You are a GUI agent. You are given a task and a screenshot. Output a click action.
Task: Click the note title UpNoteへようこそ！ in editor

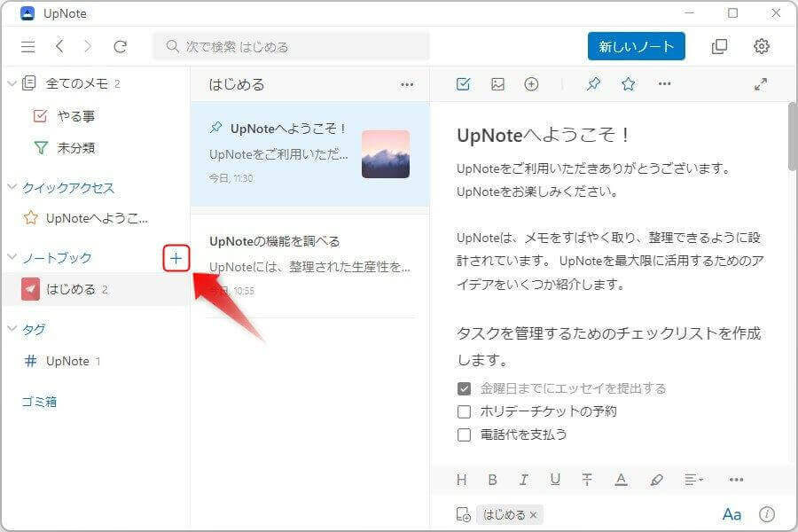[543, 136]
